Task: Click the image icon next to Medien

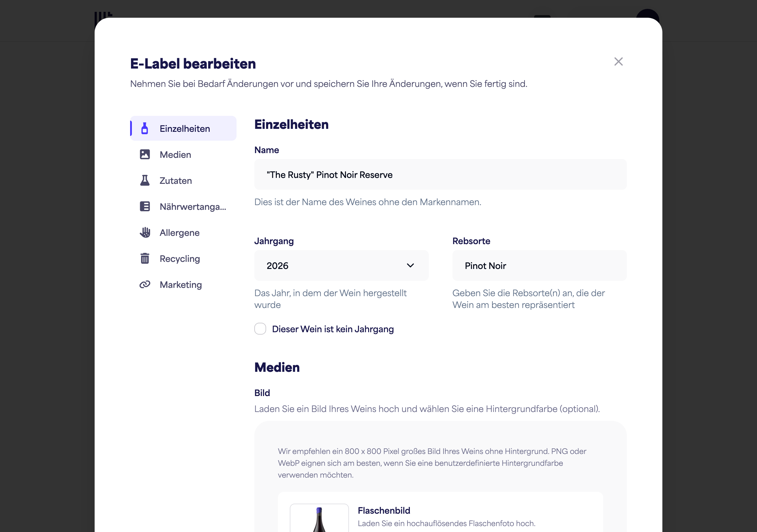Action: [x=145, y=155]
